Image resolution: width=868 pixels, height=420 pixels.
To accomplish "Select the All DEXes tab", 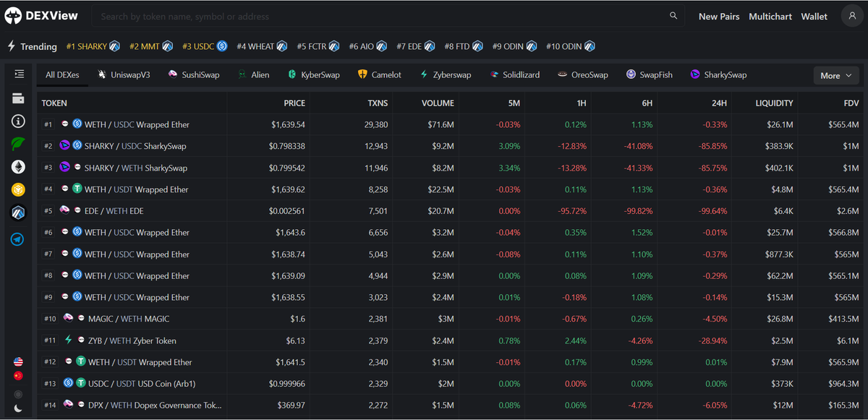I will click(x=62, y=74).
